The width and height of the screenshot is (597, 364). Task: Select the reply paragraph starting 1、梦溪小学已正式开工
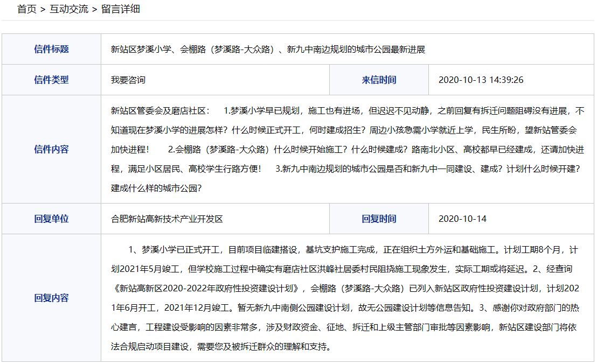point(345,298)
